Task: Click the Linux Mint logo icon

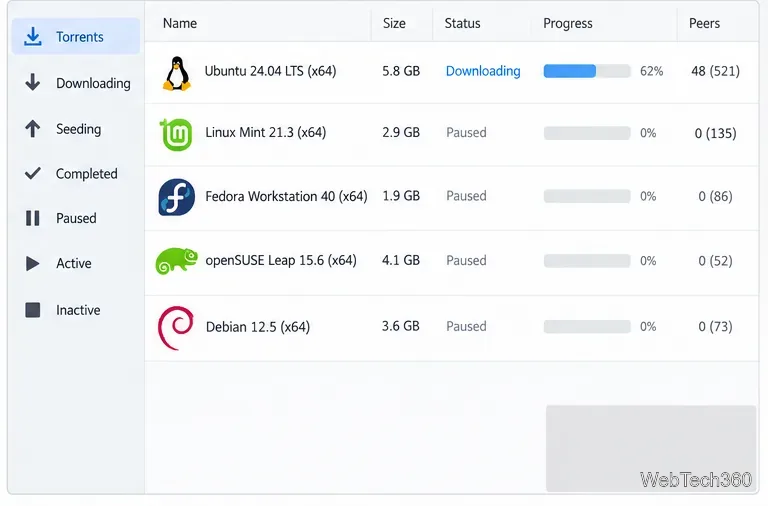Action: point(176,134)
